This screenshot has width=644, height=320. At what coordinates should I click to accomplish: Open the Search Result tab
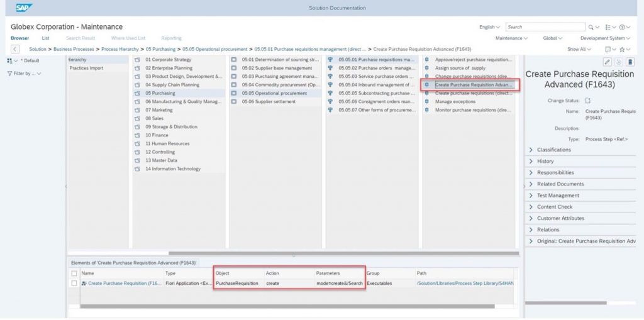tap(80, 38)
